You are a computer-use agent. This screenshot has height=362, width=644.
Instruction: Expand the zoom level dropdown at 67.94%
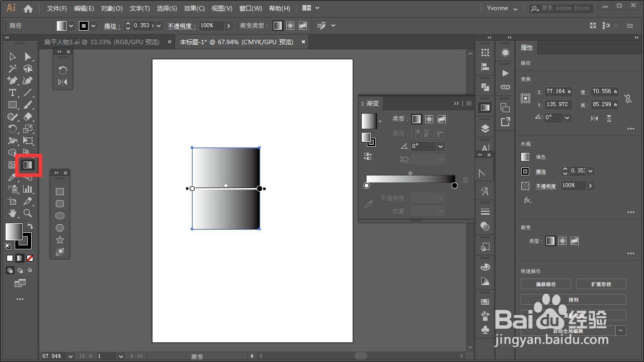[70, 356]
